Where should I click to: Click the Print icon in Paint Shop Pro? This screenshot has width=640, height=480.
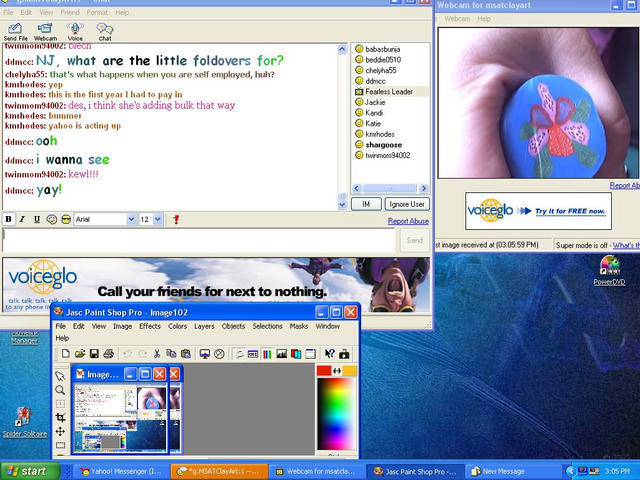(x=108, y=353)
